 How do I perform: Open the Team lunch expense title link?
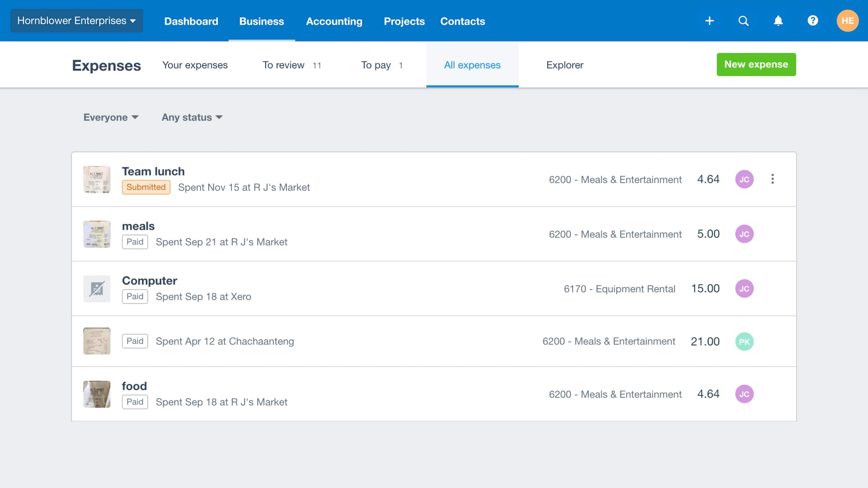pos(153,171)
